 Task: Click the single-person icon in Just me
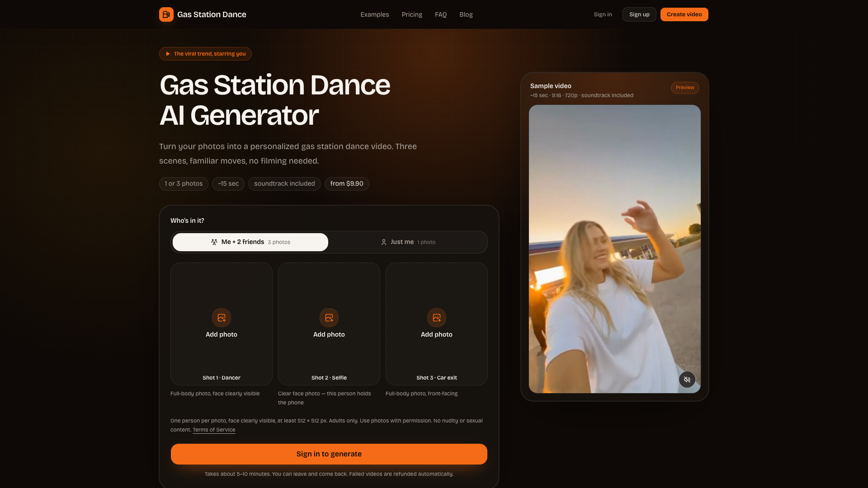pyautogui.click(x=384, y=242)
